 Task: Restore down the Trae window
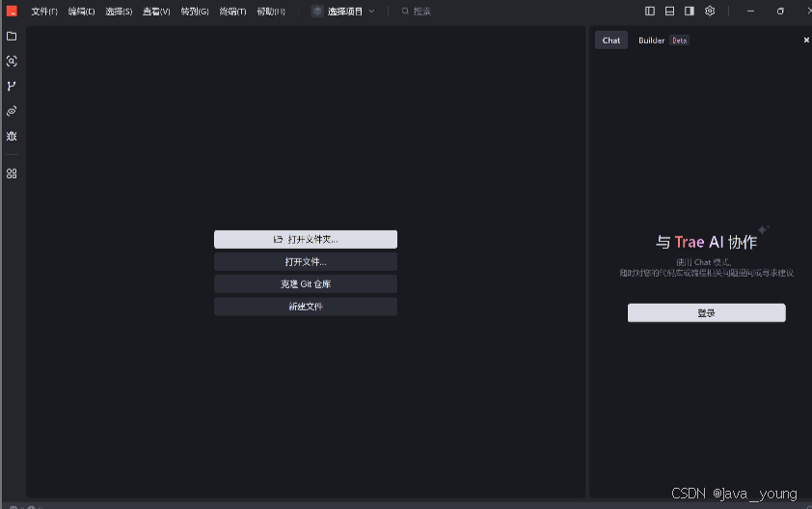[780, 11]
